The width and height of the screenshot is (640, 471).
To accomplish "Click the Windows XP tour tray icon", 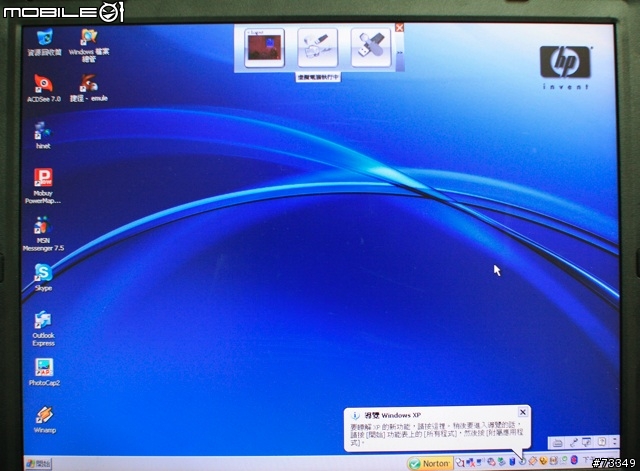I will 522,462.
